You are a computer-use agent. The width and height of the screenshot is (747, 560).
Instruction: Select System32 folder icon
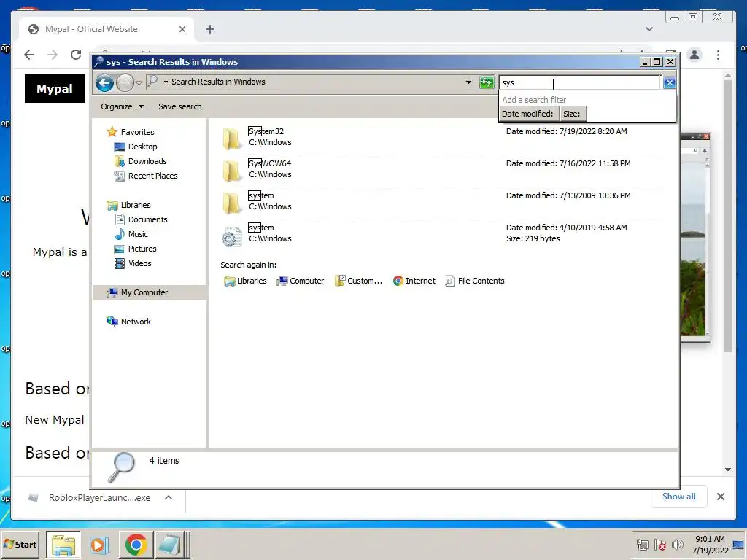pyautogui.click(x=231, y=139)
